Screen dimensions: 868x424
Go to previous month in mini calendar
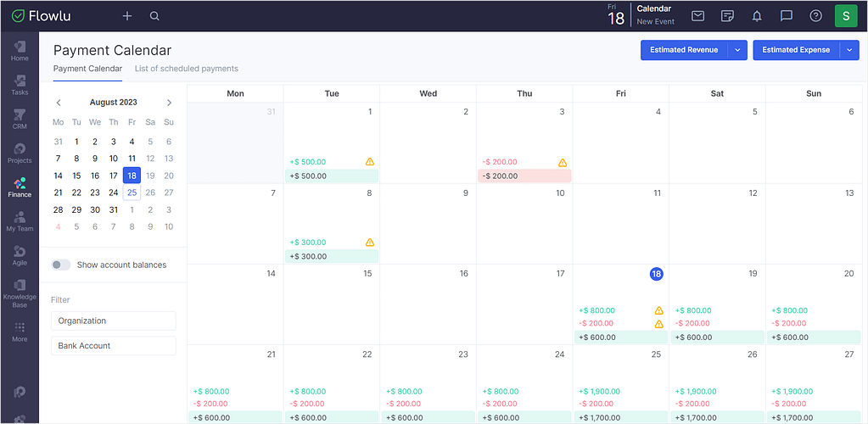click(x=59, y=103)
